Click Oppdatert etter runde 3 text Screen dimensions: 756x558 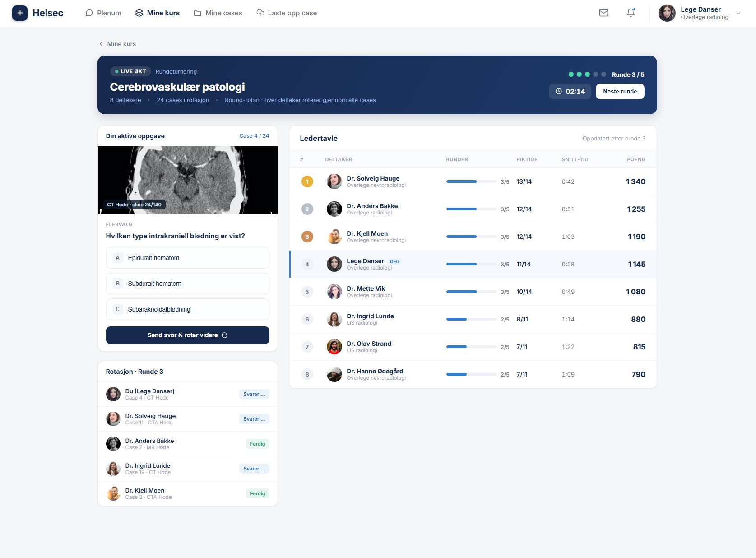pyautogui.click(x=614, y=139)
